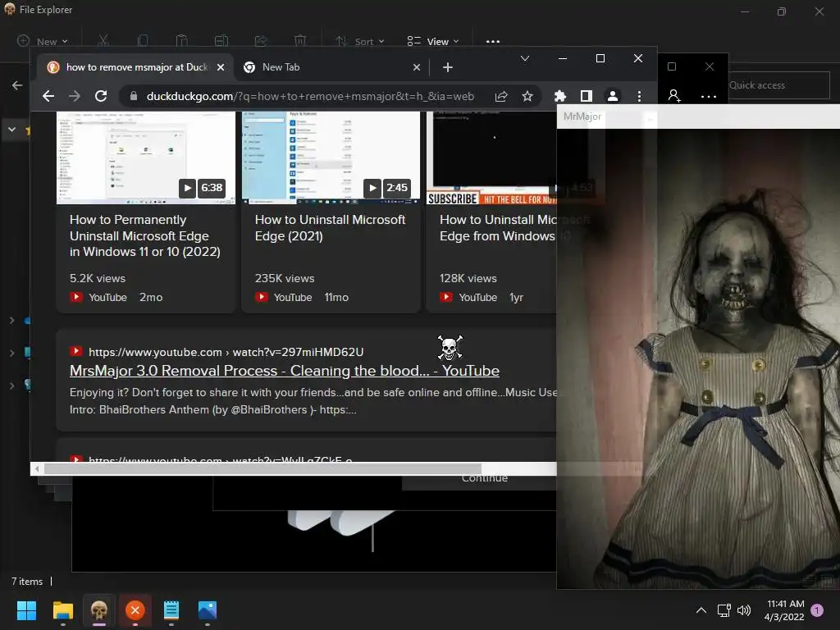
Task: Toggle the browser side panel icon
Action: tap(586, 96)
